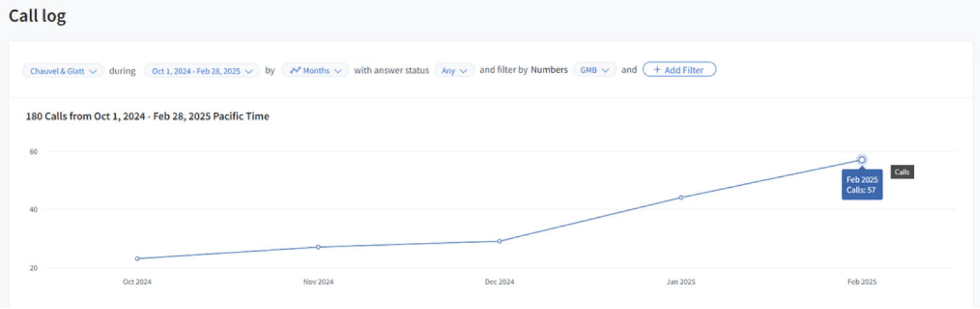Click the 180 Calls chart title text
Viewport: 980px width, 309px height.
[x=147, y=116]
